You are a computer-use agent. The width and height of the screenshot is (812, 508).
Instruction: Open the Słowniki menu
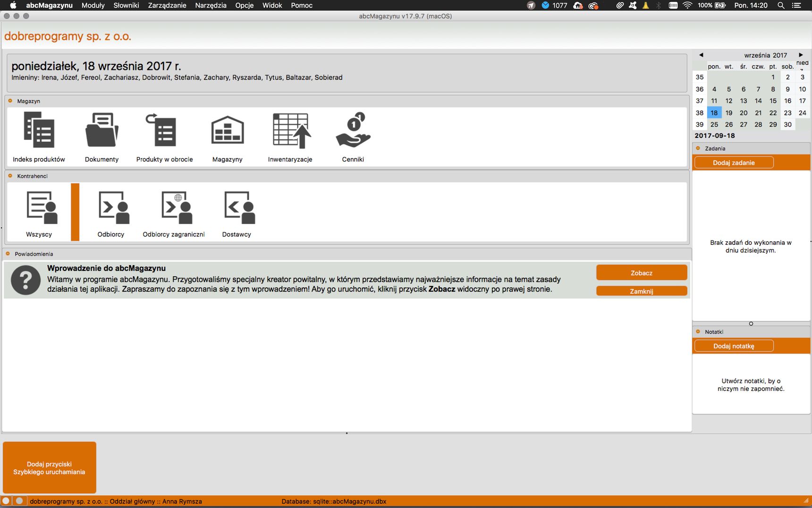(x=126, y=5)
